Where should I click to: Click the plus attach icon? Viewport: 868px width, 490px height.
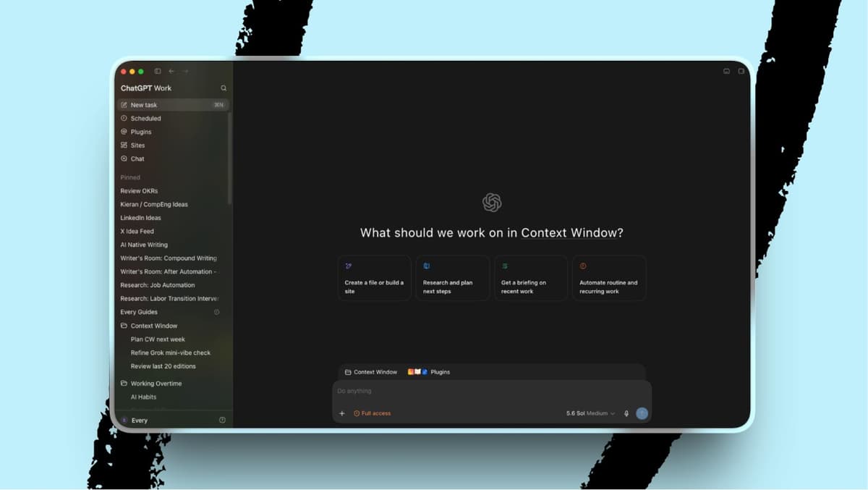click(342, 413)
